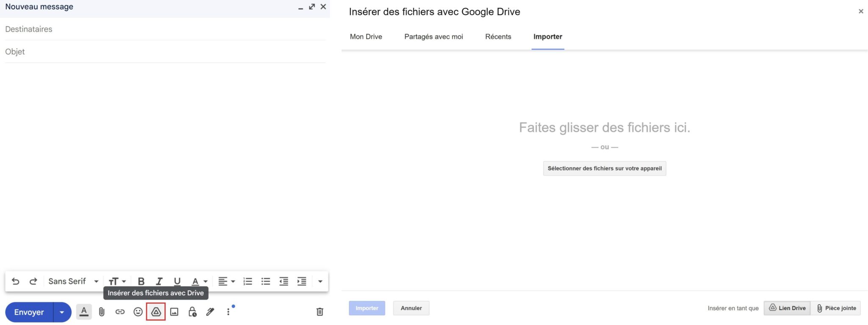
Task: Select Pièce jointe insert option
Action: point(836,308)
